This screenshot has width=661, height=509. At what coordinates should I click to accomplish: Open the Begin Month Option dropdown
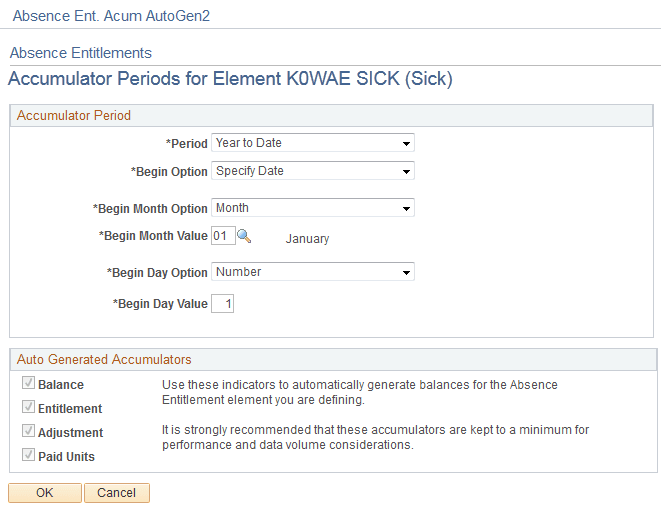(313, 208)
